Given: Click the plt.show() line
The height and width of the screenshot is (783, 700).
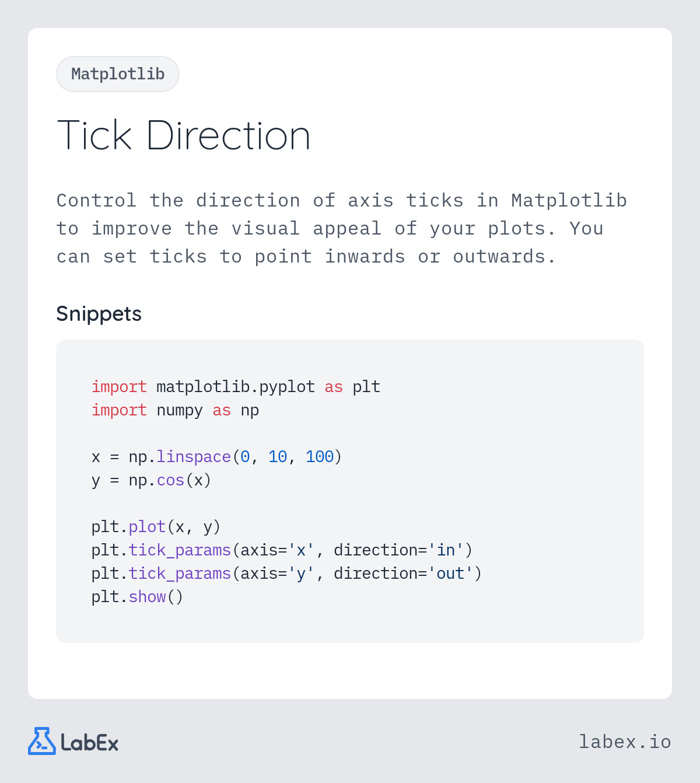Looking at the screenshot, I should tap(137, 597).
